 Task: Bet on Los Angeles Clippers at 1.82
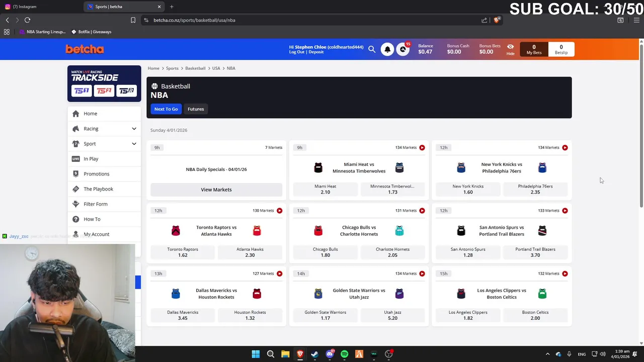[468, 315]
